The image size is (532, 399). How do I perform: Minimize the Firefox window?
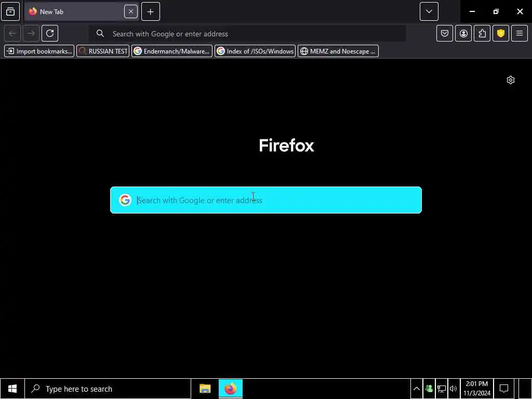[472, 11]
